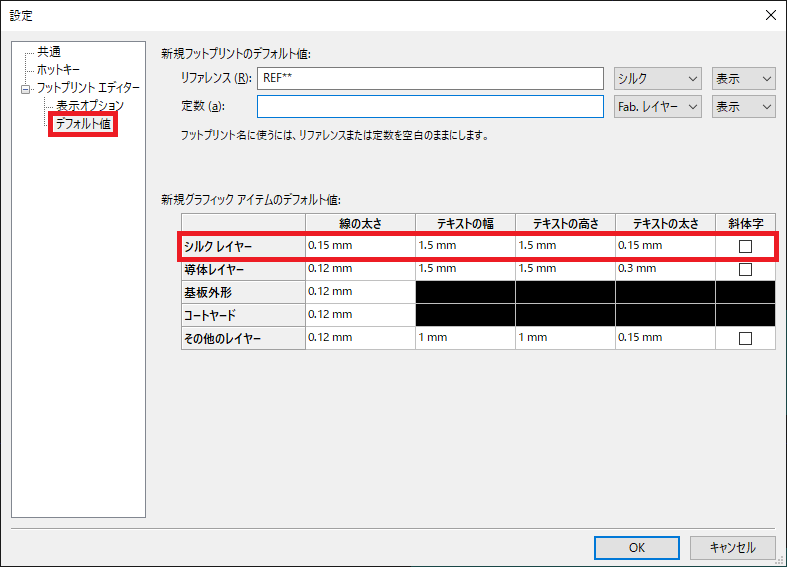Image resolution: width=787 pixels, height=567 pixels.
Task: Click the OK button
Action: (x=636, y=547)
